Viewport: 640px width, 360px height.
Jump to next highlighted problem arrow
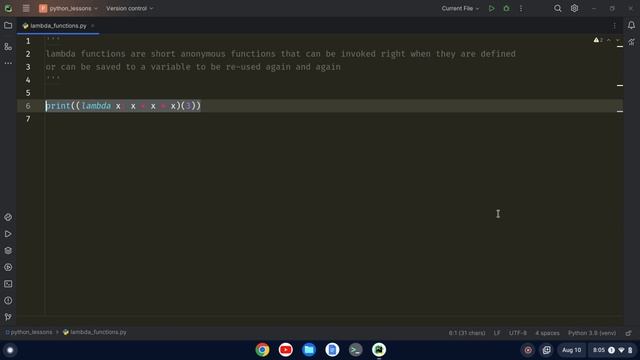pyautogui.click(x=618, y=40)
